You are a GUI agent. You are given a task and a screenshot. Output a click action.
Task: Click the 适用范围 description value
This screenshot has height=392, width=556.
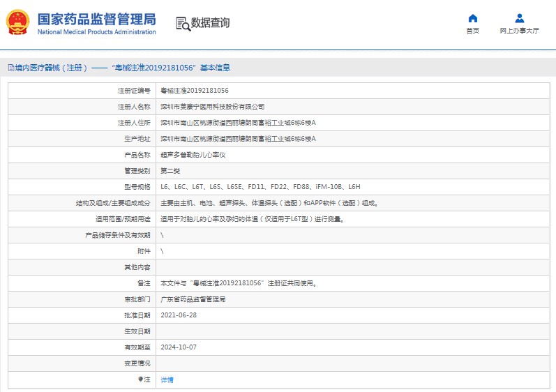pyautogui.click(x=252, y=219)
